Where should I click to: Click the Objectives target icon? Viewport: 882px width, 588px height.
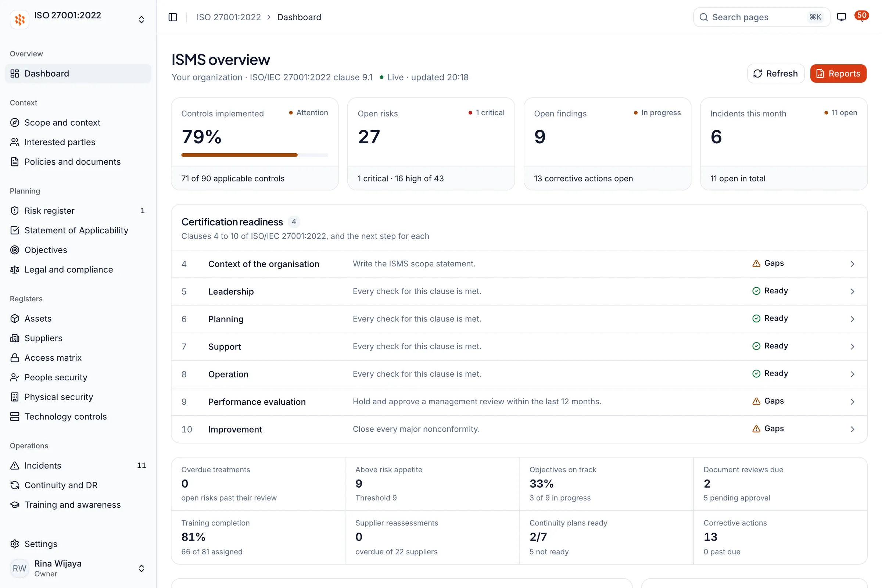(15, 250)
